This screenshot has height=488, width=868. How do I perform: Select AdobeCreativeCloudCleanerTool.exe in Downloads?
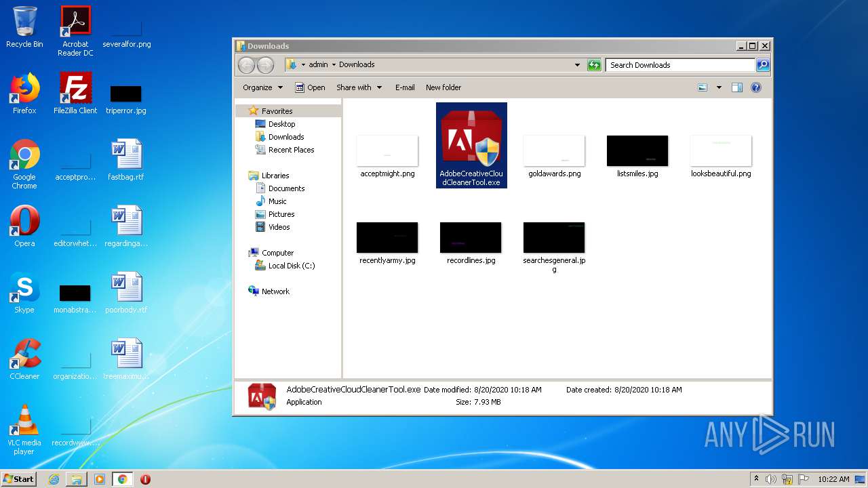coord(471,145)
